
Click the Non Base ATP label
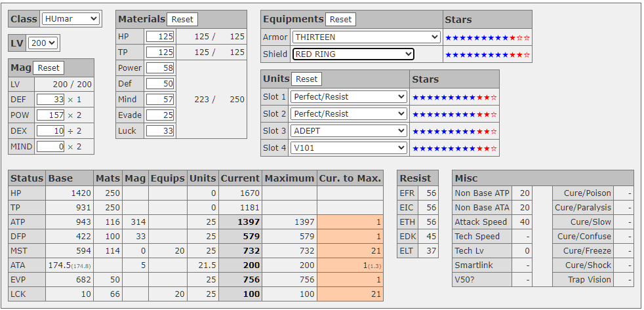(x=482, y=193)
